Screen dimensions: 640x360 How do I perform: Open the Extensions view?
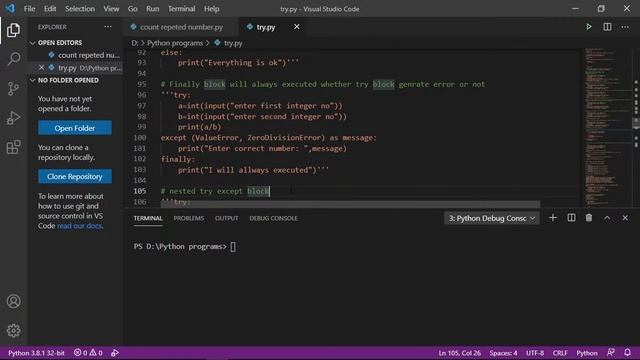tap(13, 147)
